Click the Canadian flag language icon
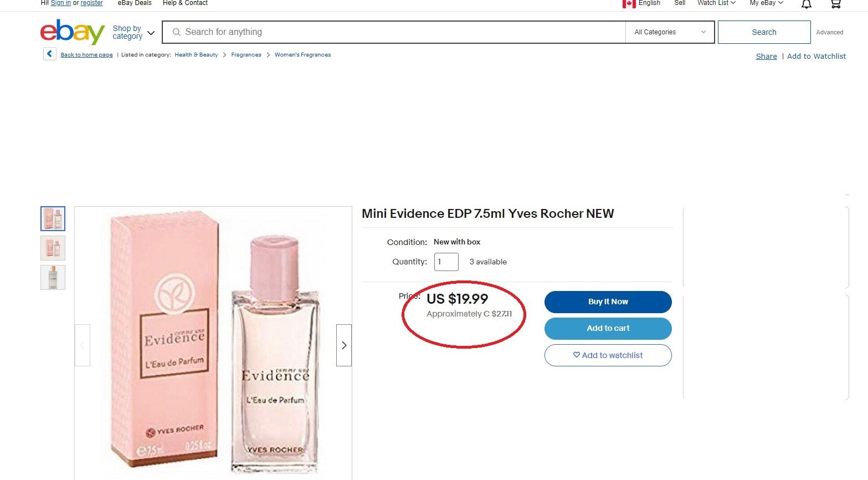 point(629,4)
